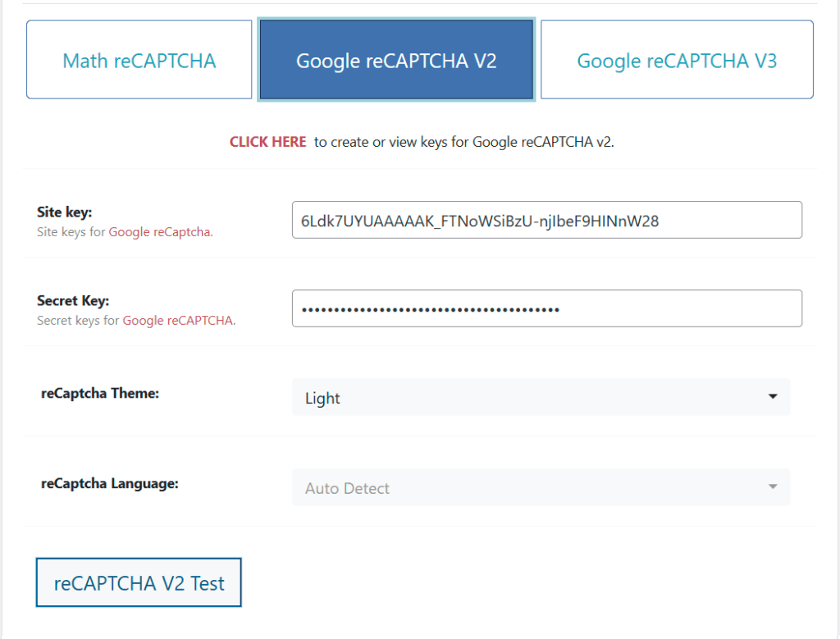Click the Theme dropdown arrow icon
This screenshot has width=840, height=639.
pos(772,397)
